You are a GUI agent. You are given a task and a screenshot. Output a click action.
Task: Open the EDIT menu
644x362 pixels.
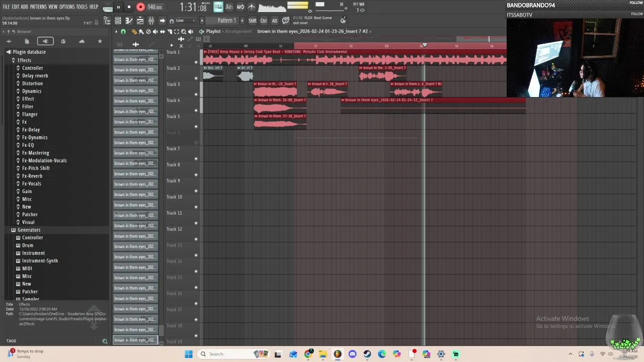16,7
